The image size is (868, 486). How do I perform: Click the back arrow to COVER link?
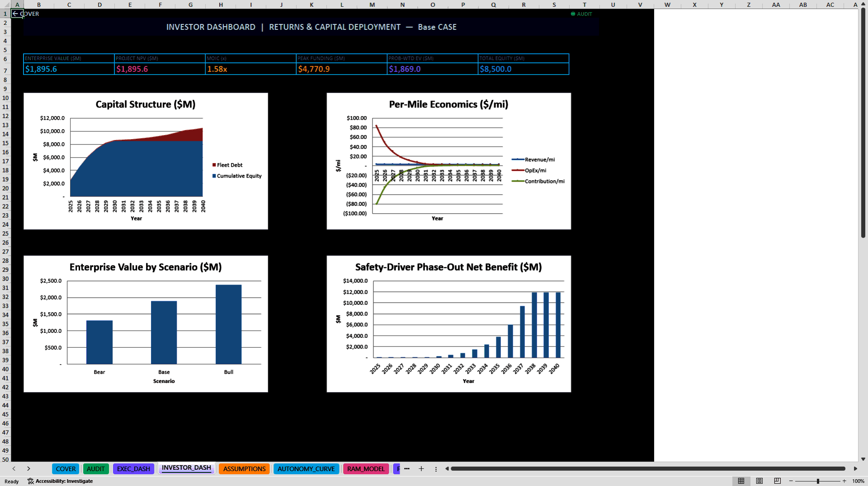pos(25,14)
